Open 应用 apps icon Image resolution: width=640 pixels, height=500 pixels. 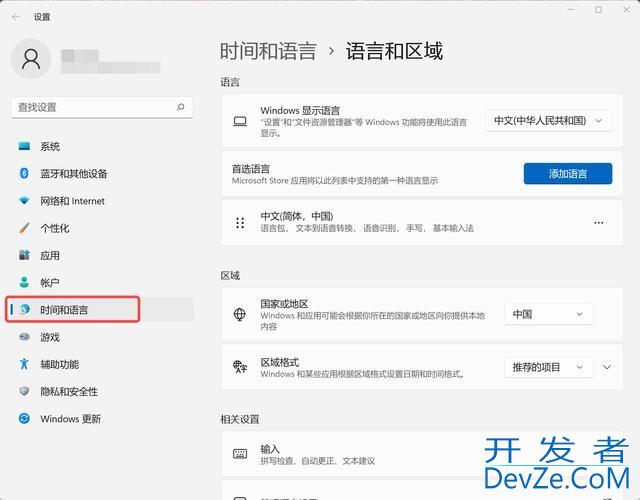[x=24, y=255]
